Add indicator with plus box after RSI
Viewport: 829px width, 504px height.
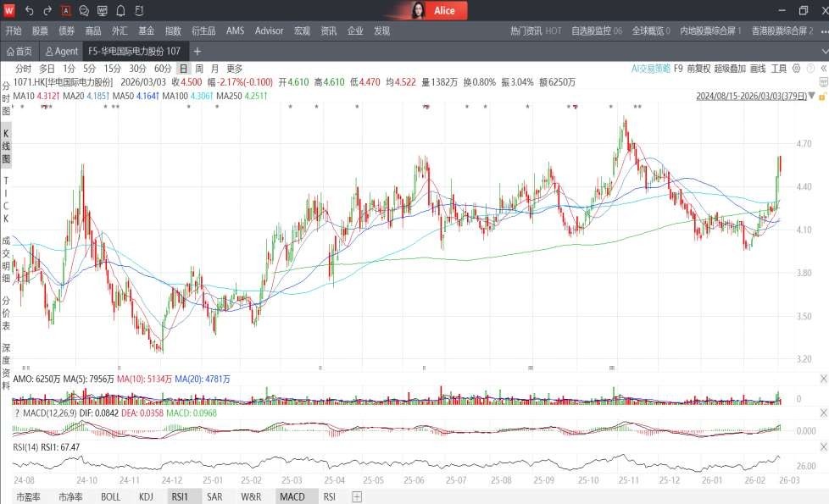click(x=357, y=497)
